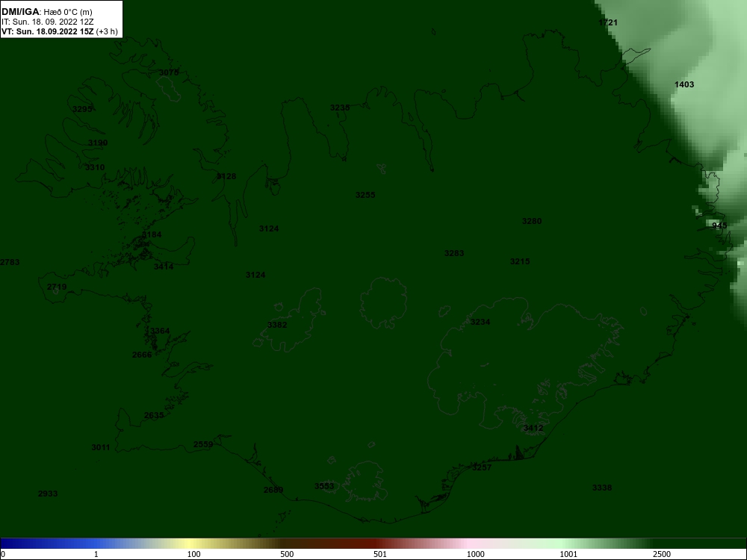Click the 3382 value on the glacier

(277, 325)
